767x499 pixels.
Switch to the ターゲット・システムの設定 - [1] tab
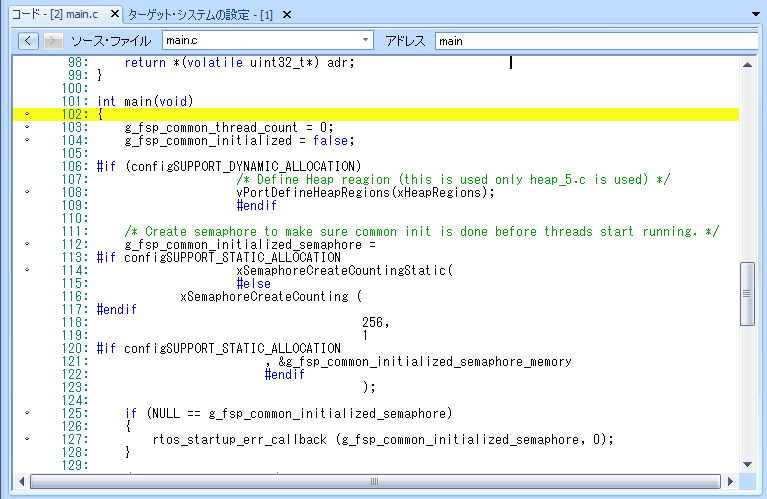[x=201, y=15]
